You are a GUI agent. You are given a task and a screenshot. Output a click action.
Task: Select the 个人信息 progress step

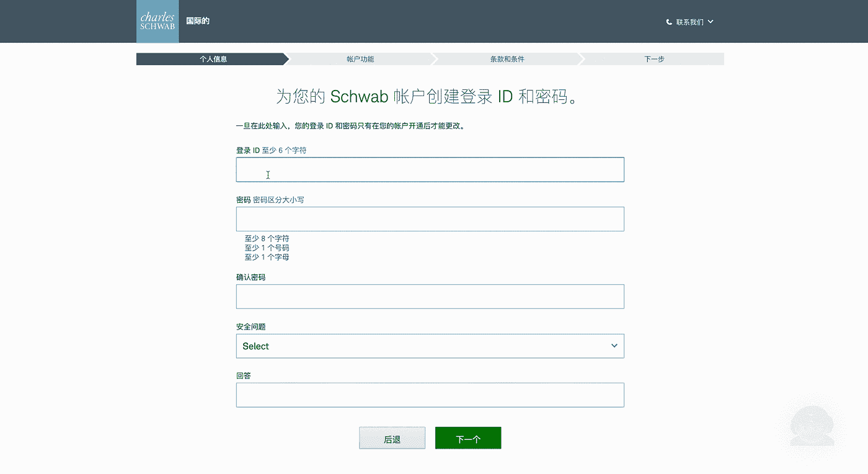point(213,59)
